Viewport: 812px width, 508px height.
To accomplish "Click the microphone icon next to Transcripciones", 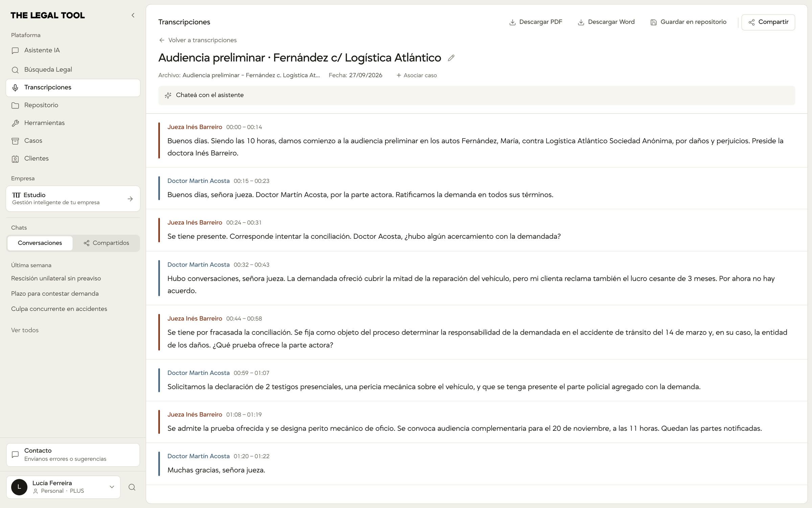I will point(15,88).
